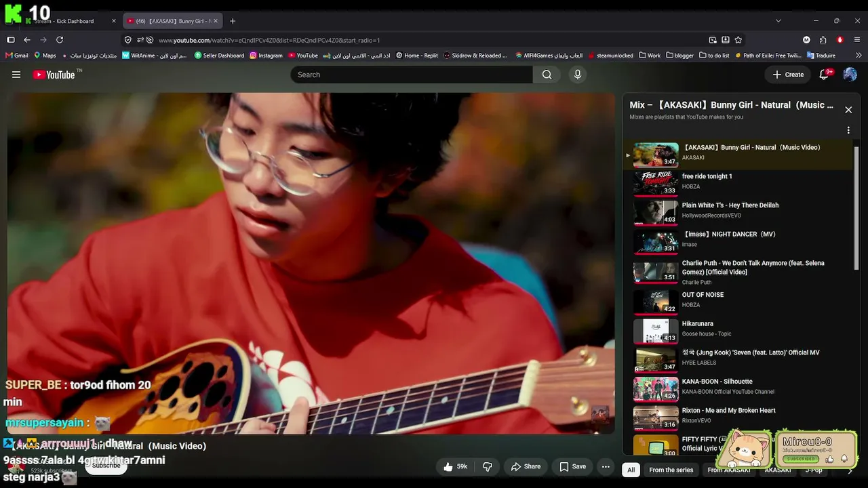The width and height of the screenshot is (868, 488).
Task: Open the YouTube hamburger guide menu
Action: [x=16, y=75]
